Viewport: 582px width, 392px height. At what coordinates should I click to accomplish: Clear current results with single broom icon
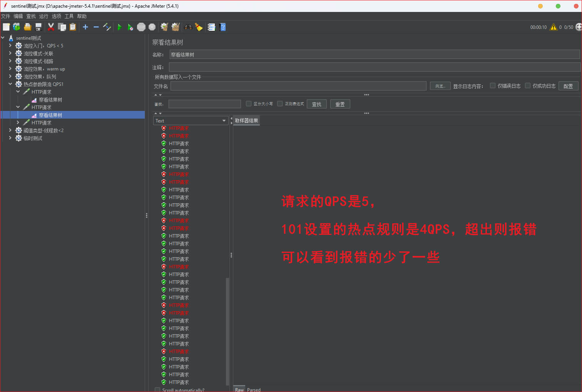[164, 27]
